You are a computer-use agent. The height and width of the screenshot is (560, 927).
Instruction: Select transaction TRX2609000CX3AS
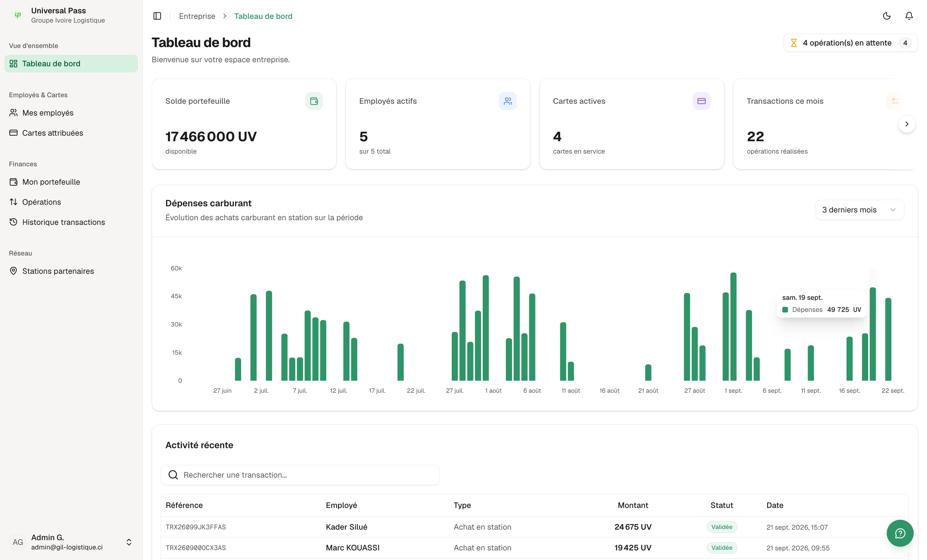pos(196,548)
